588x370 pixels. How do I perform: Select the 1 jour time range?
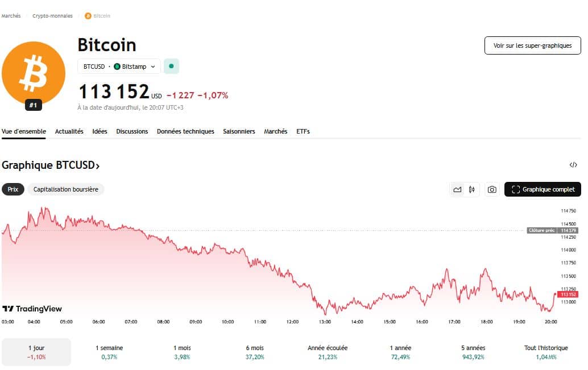[36, 352]
